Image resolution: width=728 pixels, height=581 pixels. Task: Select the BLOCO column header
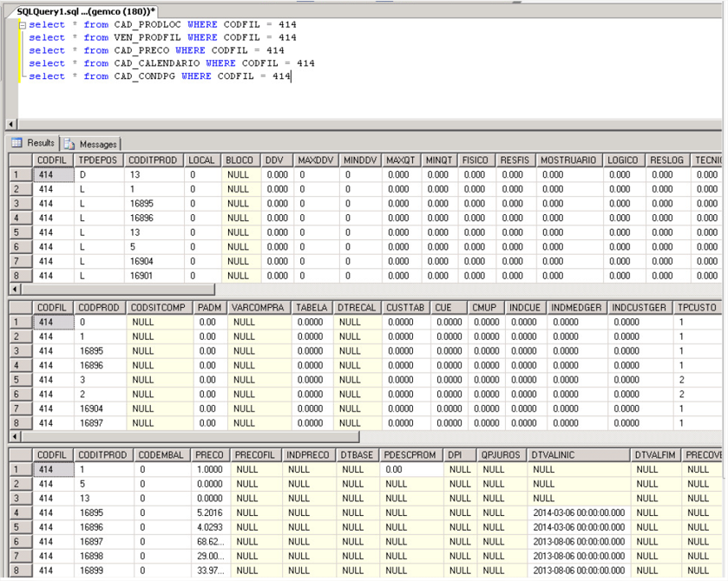tap(239, 160)
